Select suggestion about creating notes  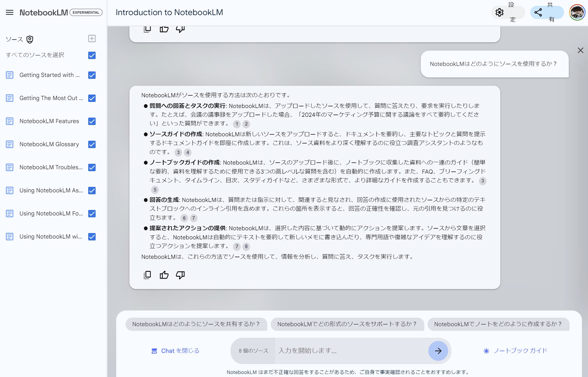click(498, 324)
